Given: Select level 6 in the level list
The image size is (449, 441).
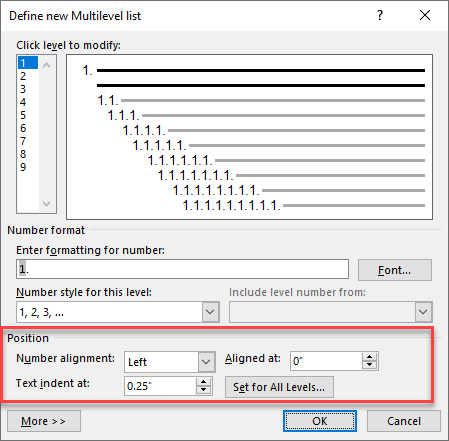Looking at the screenshot, I should (28, 128).
